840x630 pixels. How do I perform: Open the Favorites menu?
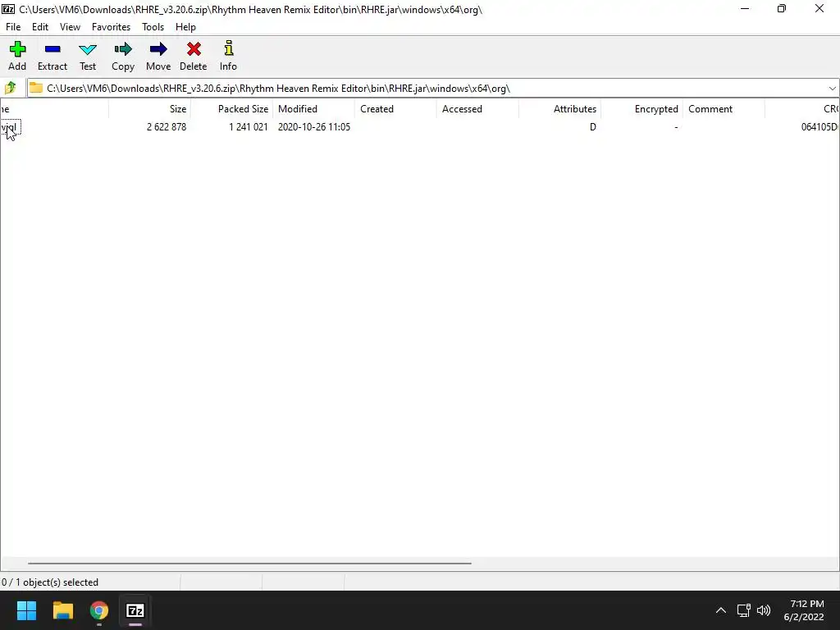click(x=111, y=27)
